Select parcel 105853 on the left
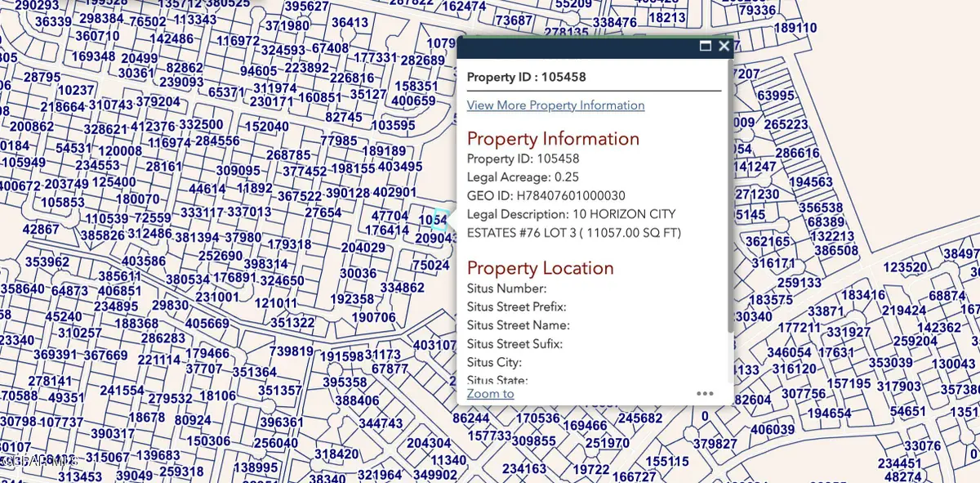Screen dimensions: 980x483 [x=63, y=201]
